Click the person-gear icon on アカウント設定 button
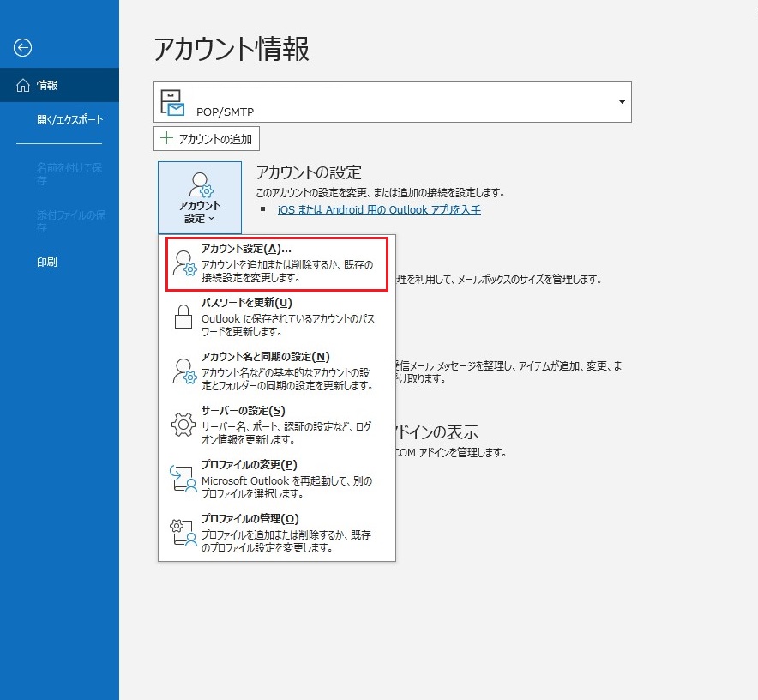This screenshot has height=700, width=758. [200, 185]
